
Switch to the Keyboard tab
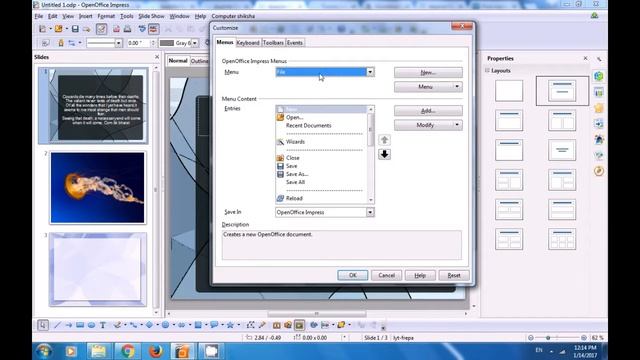pos(248,42)
